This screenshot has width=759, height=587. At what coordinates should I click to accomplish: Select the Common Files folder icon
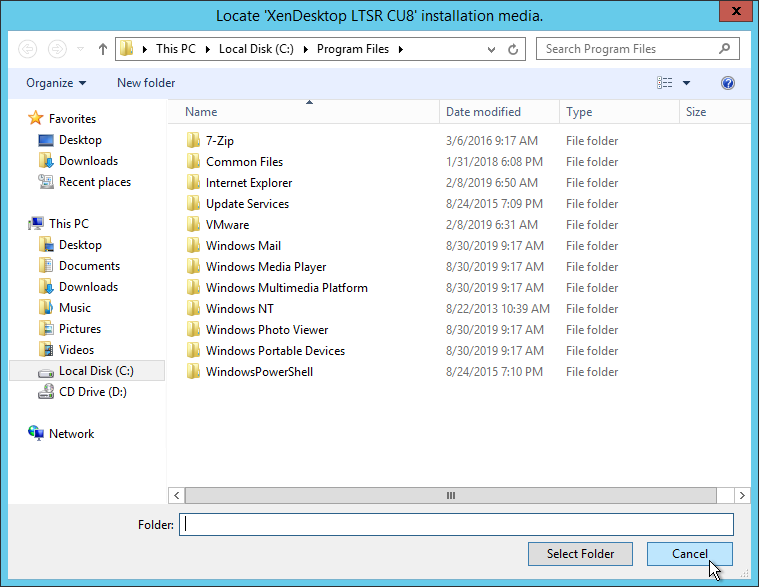coord(193,162)
